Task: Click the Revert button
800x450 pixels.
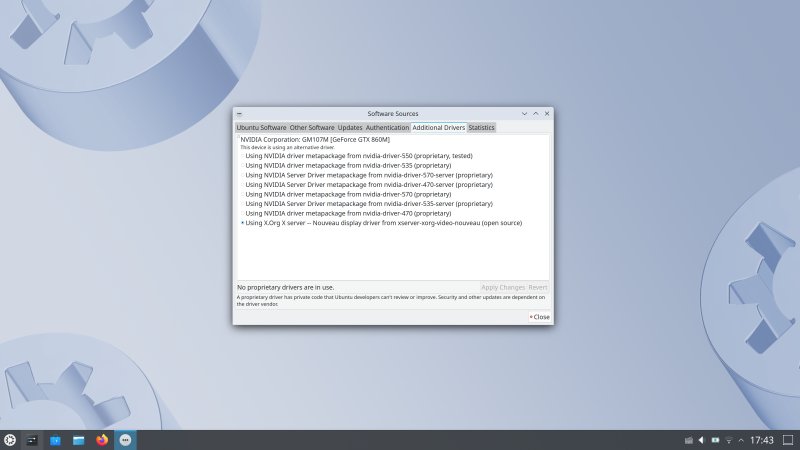Action: point(538,287)
